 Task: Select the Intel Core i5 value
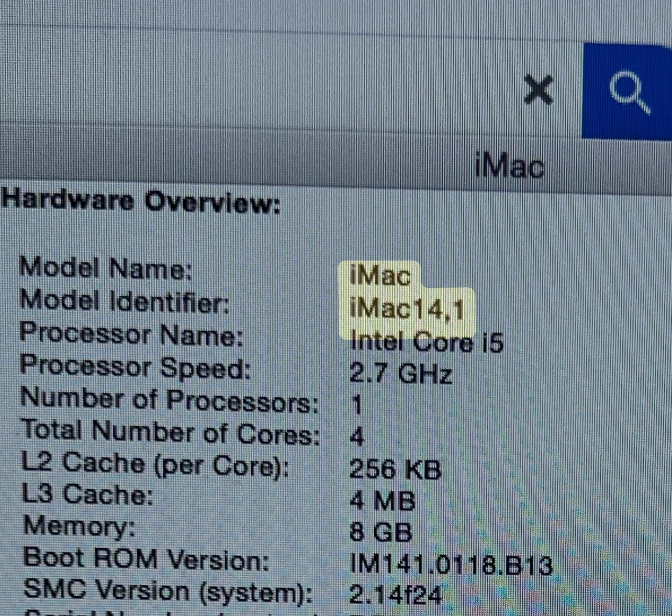tap(427, 342)
